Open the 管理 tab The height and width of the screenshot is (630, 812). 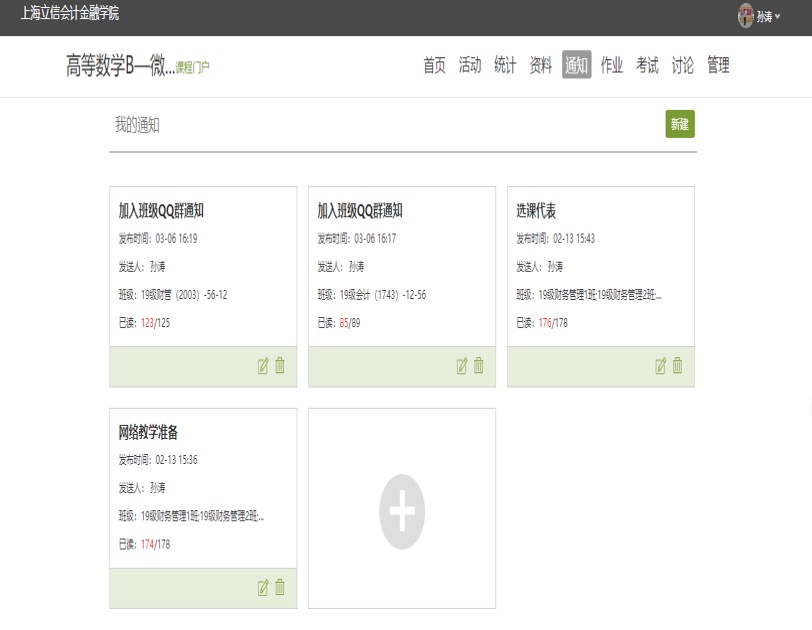(718, 66)
